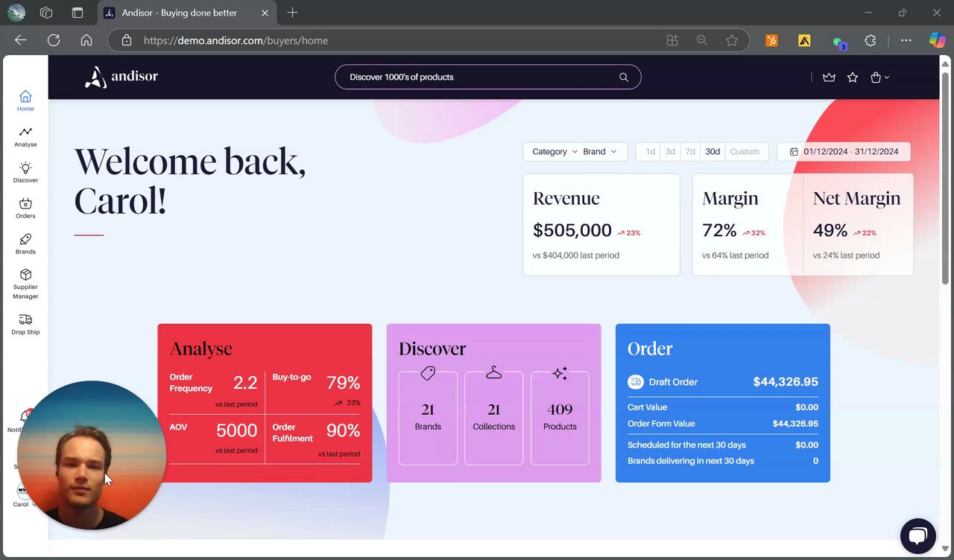Click the Net Margin card
Screen dimensions: 954x560
pyautogui.click(x=858, y=225)
